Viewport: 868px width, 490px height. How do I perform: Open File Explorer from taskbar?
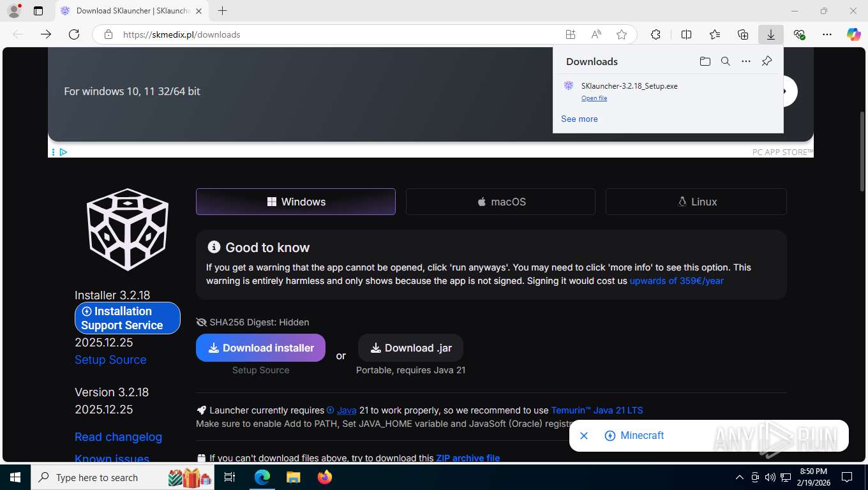293,477
